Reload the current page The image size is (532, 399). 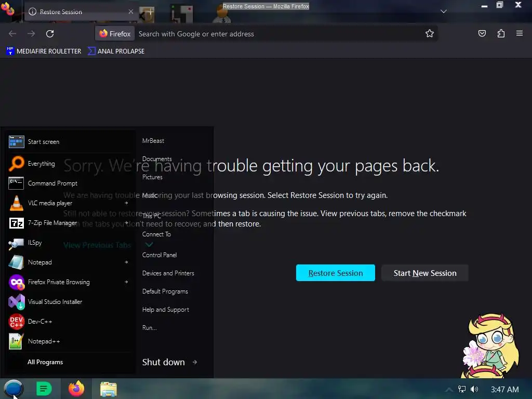pos(50,34)
